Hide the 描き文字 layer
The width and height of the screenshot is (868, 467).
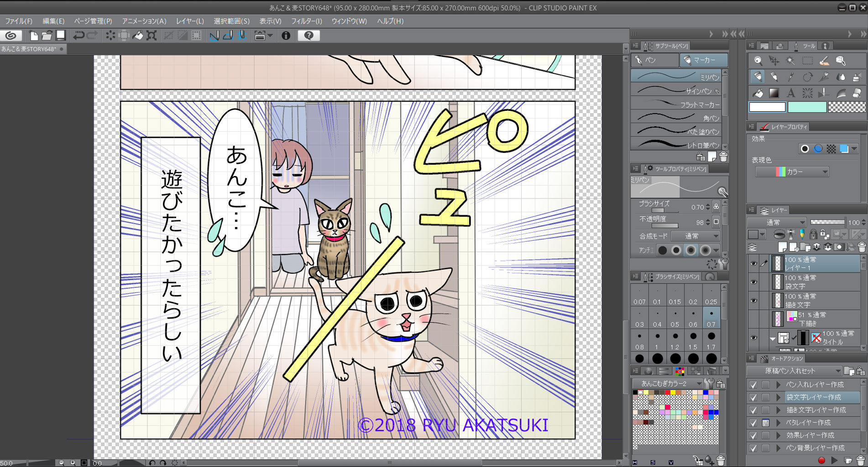[753, 301]
